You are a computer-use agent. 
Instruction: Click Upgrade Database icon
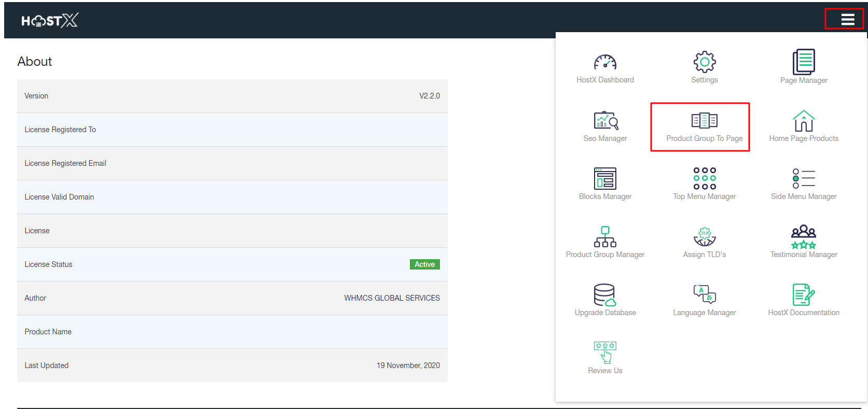tap(605, 295)
